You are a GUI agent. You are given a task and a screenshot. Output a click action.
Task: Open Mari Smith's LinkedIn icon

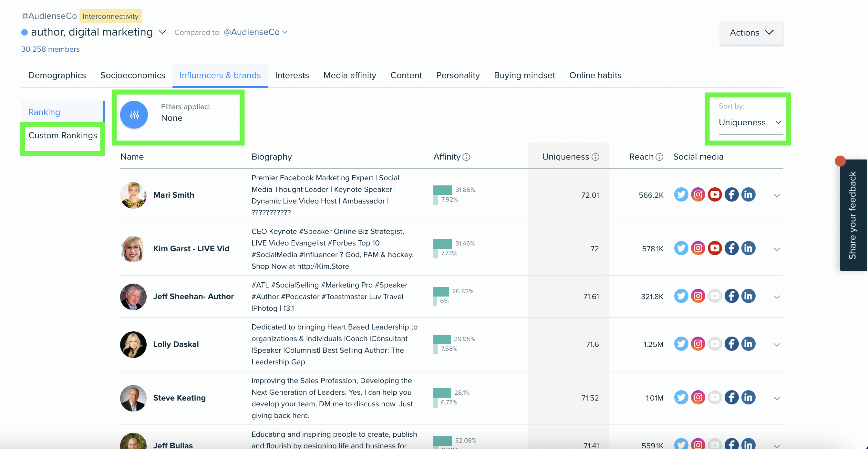tap(749, 194)
